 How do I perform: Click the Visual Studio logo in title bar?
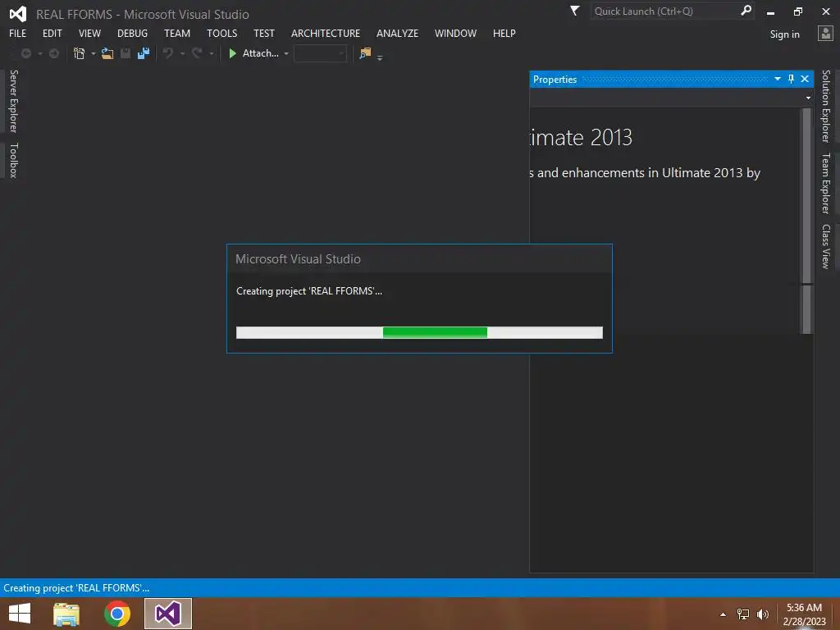click(x=18, y=14)
